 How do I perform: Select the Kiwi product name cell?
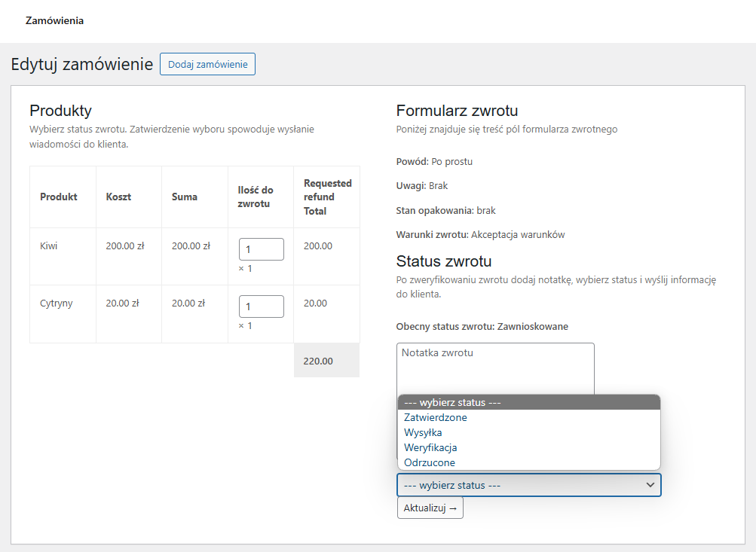[49, 246]
